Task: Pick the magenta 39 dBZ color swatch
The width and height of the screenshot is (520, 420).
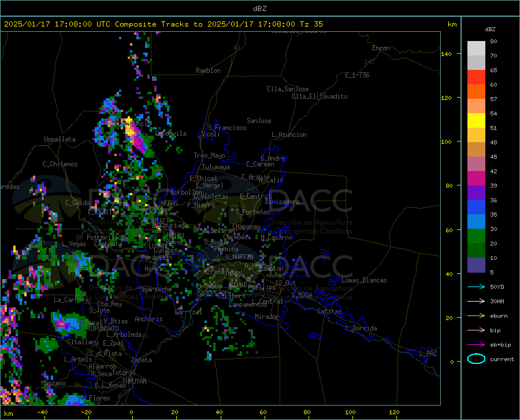Action: [x=476, y=179]
